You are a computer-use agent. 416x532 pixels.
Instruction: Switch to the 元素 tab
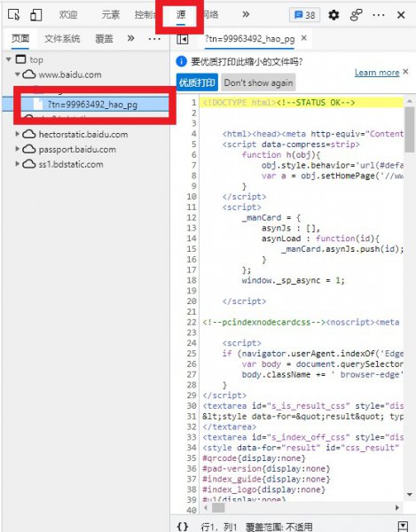(111, 15)
